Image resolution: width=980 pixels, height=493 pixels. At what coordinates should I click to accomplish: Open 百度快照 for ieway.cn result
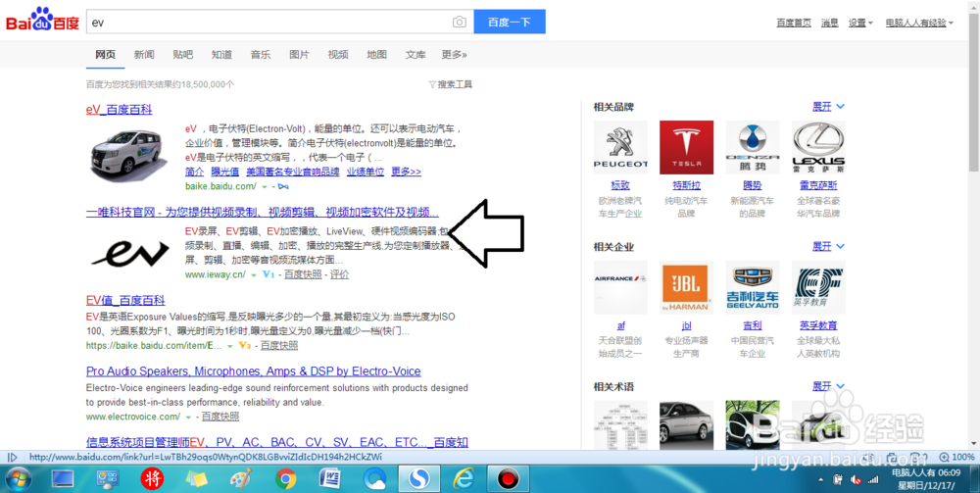tap(303, 274)
